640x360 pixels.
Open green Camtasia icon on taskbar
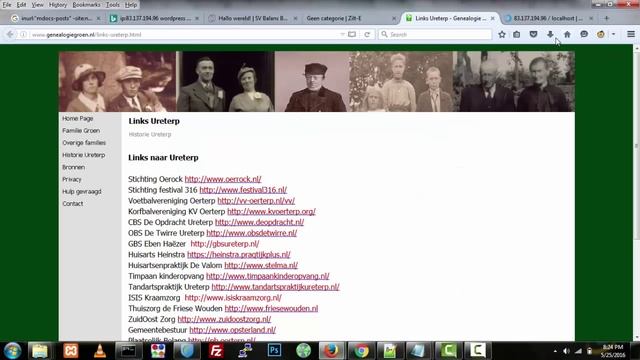pyautogui.click(x=448, y=351)
